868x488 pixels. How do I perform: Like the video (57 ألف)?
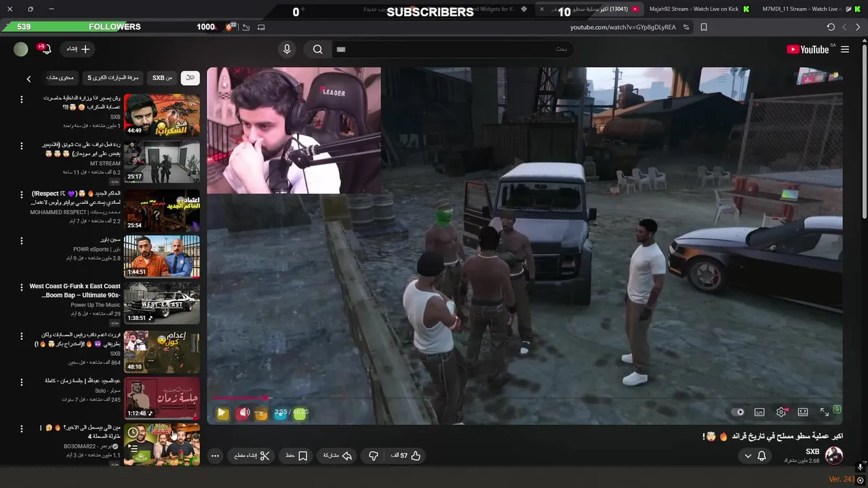point(406,456)
